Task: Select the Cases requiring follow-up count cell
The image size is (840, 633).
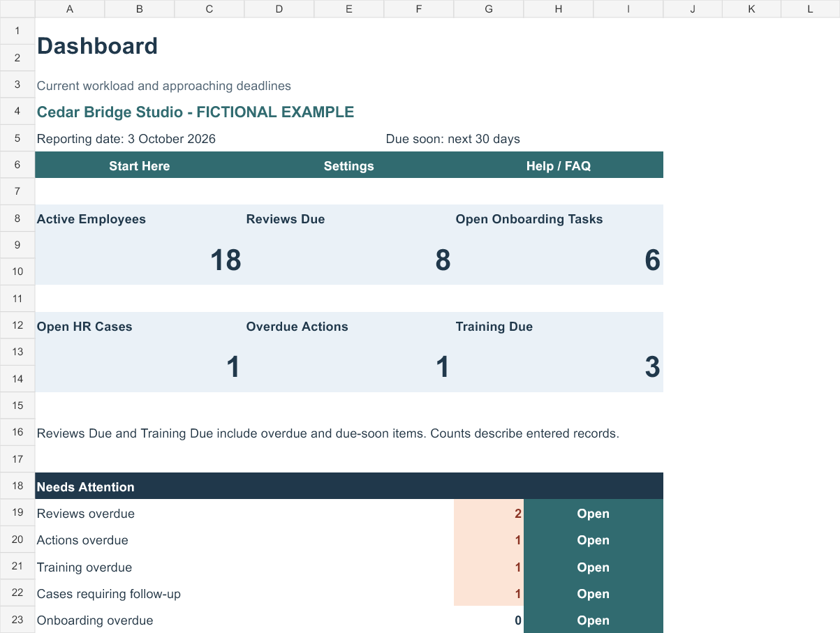Action: pyautogui.click(x=489, y=594)
